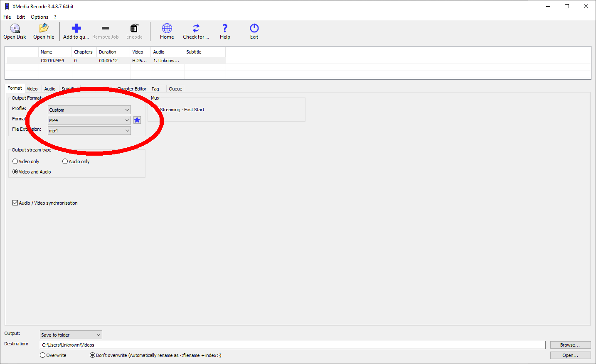This screenshot has height=364, width=596.
Task: Select the C0010.MP4 file row
Action: (116, 61)
